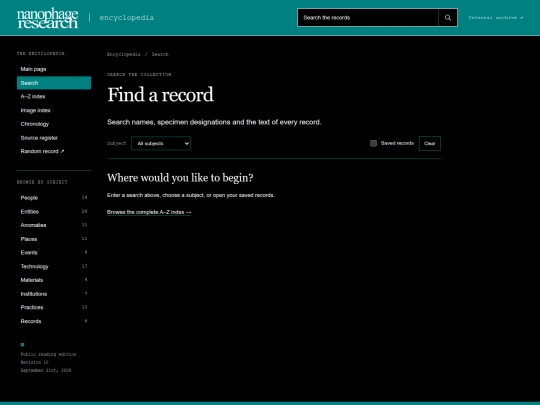
Task: Browse the People subject
Action: (x=54, y=198)
